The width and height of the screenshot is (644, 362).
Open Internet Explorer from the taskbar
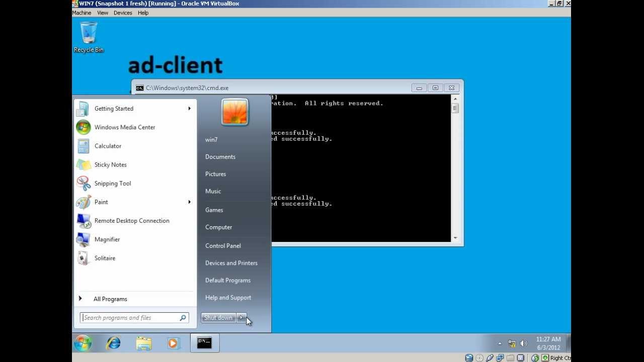coord(114,343)
